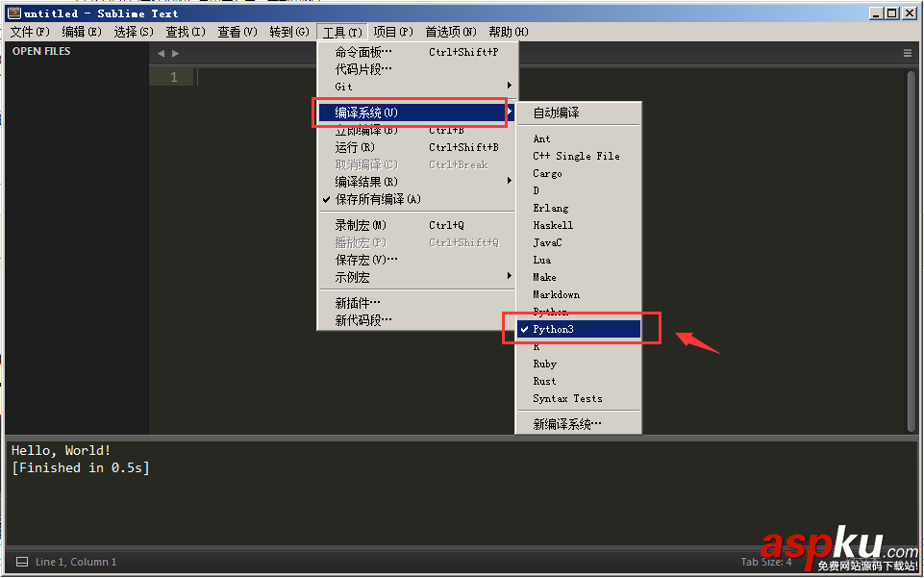Image resolution: width=924 pixels, height=578 pixels.
Task: Select Lua build system
Action: [x=579, y=260]
